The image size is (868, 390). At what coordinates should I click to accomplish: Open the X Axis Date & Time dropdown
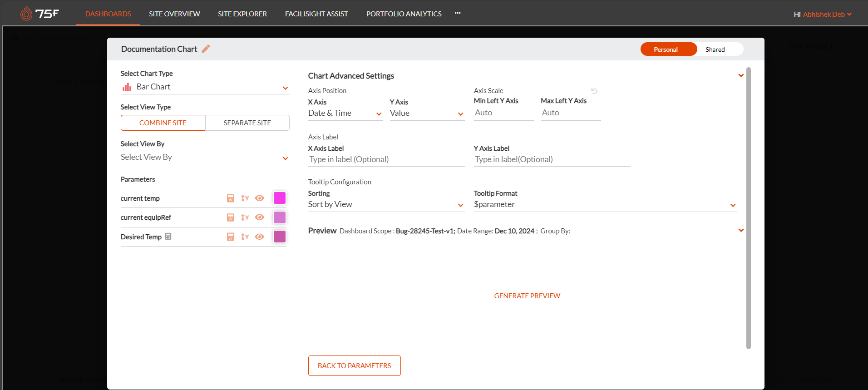click(x=345, y=114)
